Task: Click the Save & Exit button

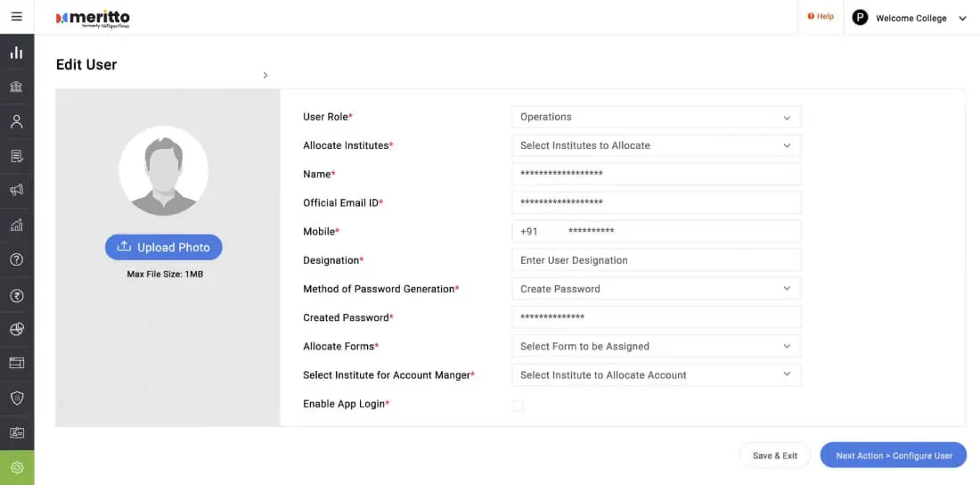Action: coord(775,456)
